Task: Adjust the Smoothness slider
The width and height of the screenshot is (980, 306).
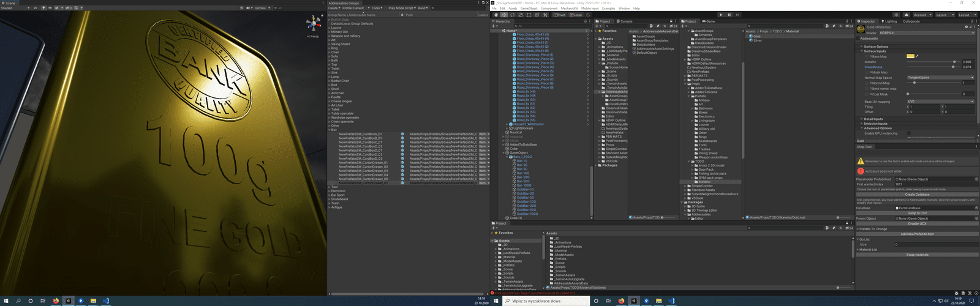Action: pyautogui.click(x=933, y=67)
